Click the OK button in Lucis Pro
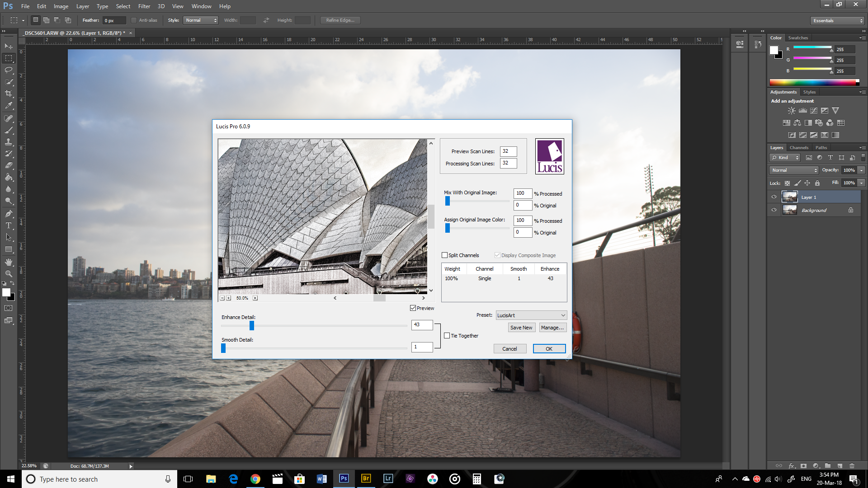The width and height of the screenshot is (868, 488). tap(548, 348)
